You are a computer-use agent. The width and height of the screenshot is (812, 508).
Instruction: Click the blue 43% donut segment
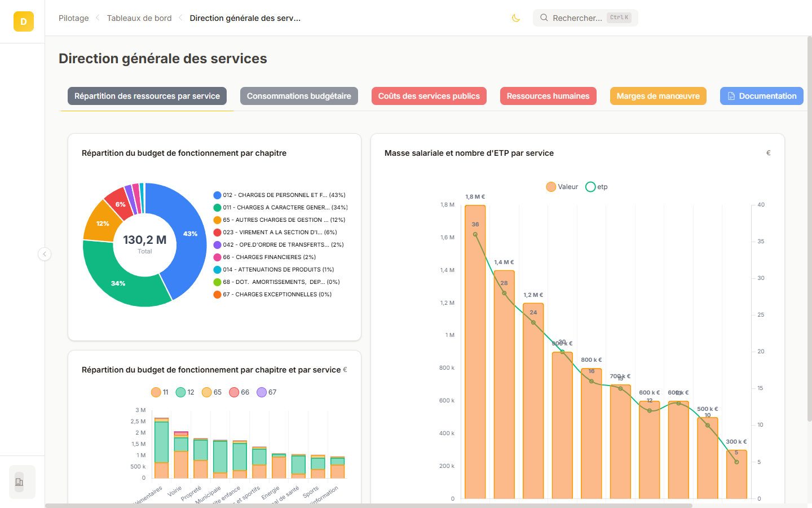click(190, 234)
